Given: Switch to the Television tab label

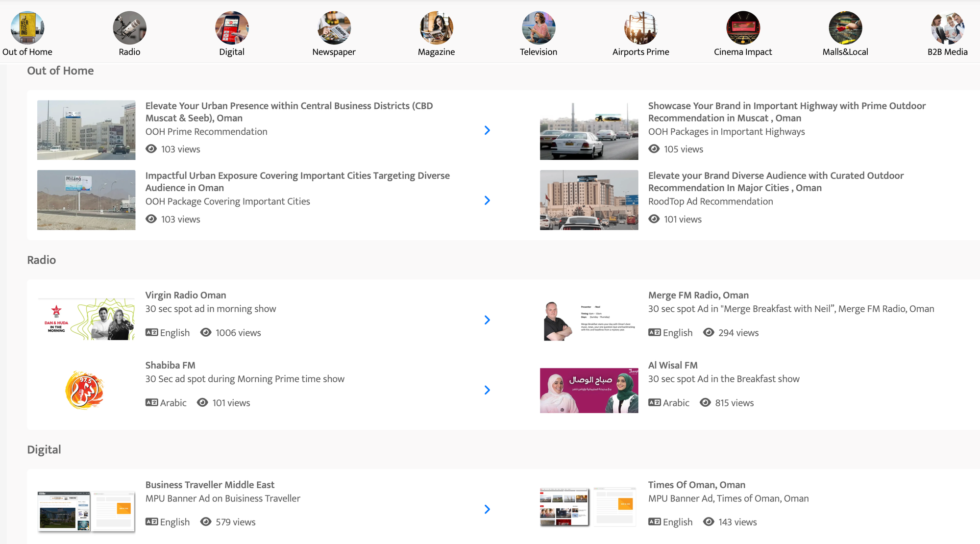Looking at the screenshot, I should (x=539, y=52).
